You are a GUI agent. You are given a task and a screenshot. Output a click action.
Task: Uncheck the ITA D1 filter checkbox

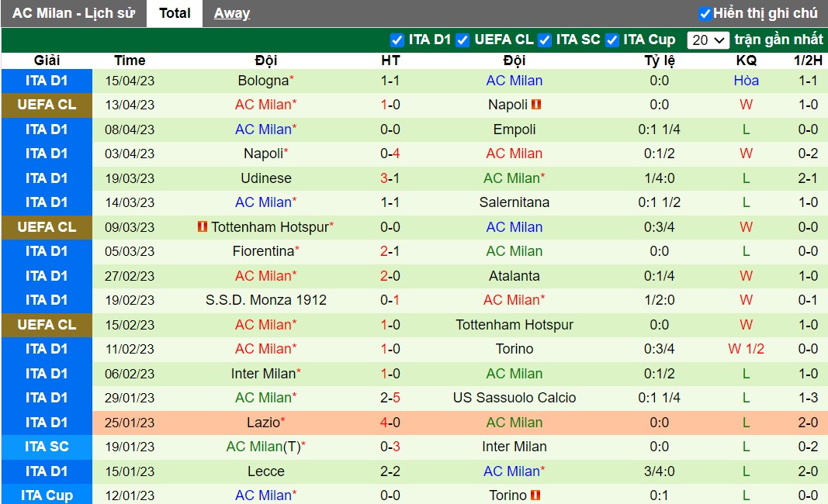point(397,40)
